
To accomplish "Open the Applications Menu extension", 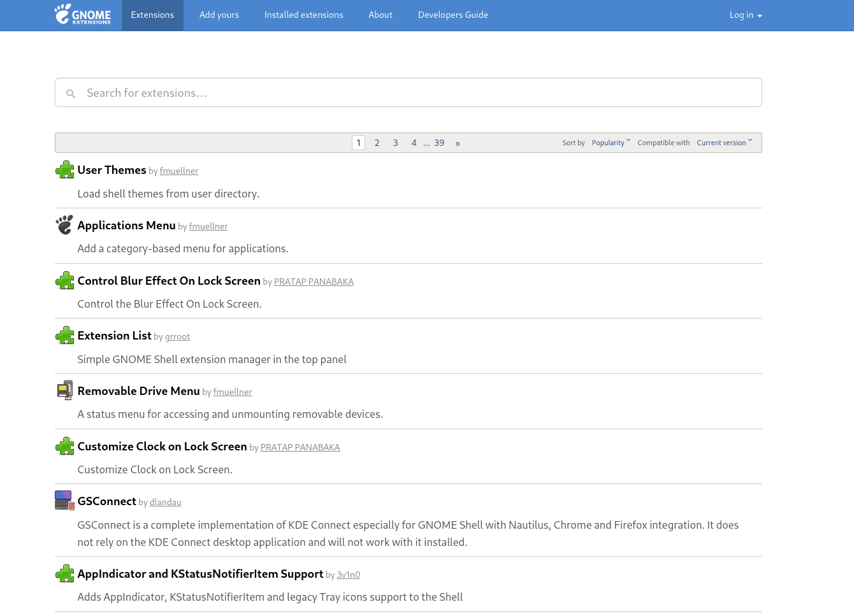I will pyautogui.click(x=126, y=226).
